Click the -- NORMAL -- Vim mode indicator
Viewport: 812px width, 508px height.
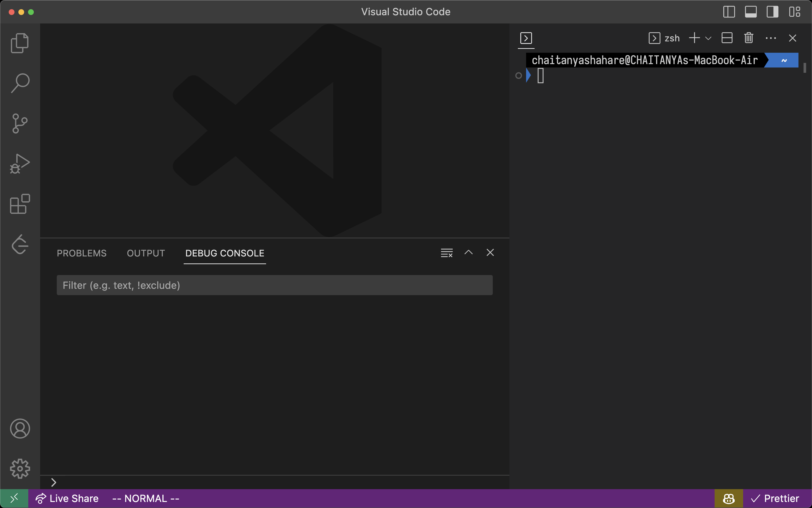tap(146, 499)
